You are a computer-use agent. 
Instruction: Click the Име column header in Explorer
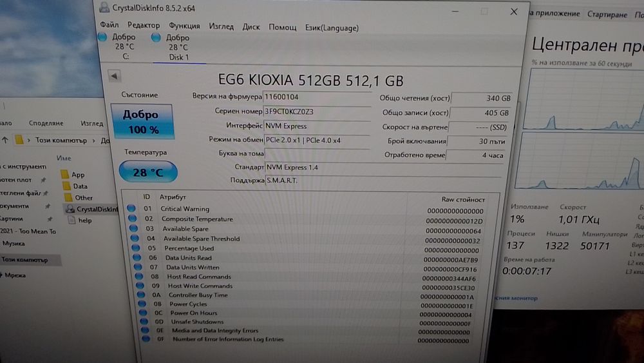pos(64,158)
